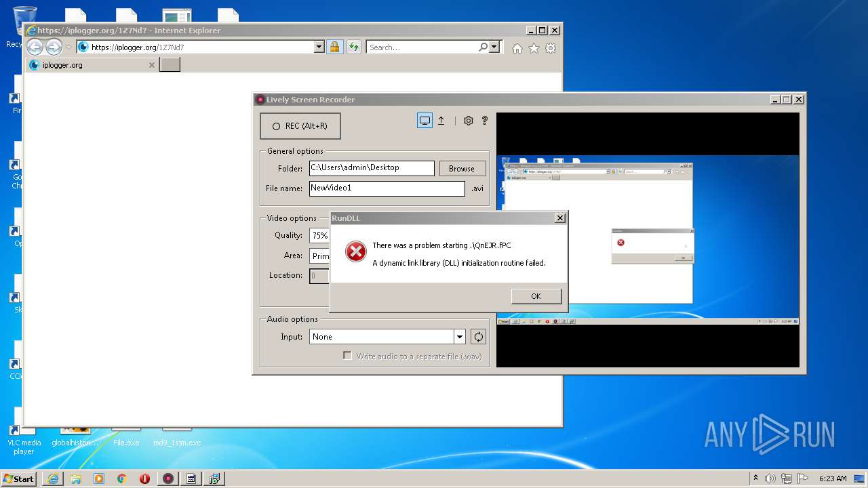868x488 pixels.
Task: Open the address bar history dropdown
Action: click(x=319, y=47)
